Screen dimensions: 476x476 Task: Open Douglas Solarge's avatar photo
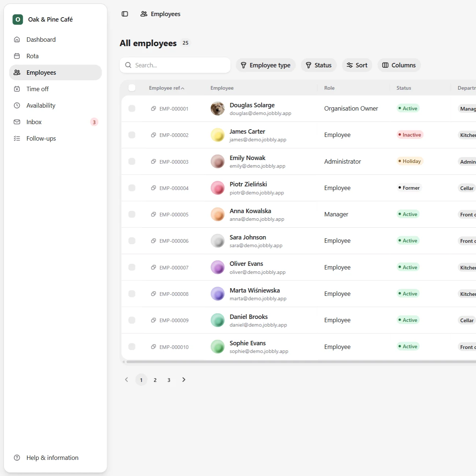(x=217, y=108)
